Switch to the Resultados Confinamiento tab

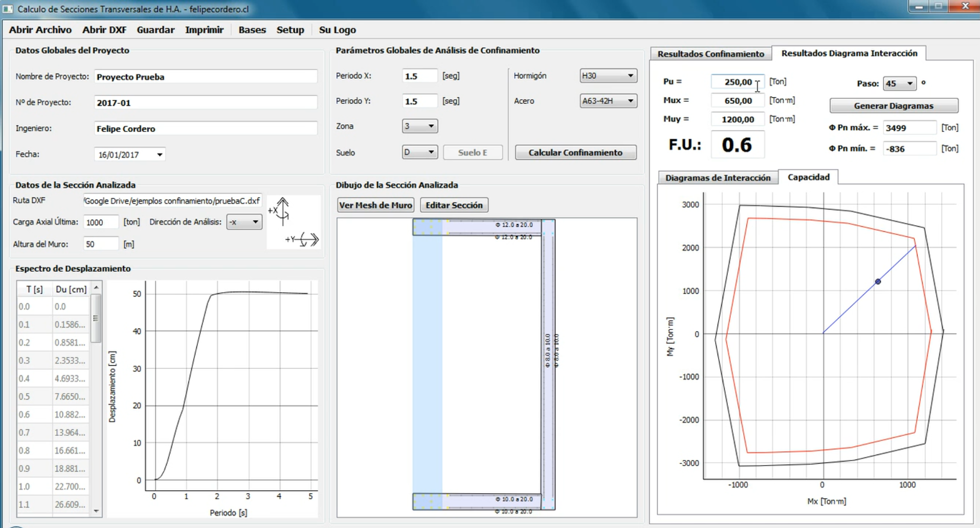tap(711, 54)
